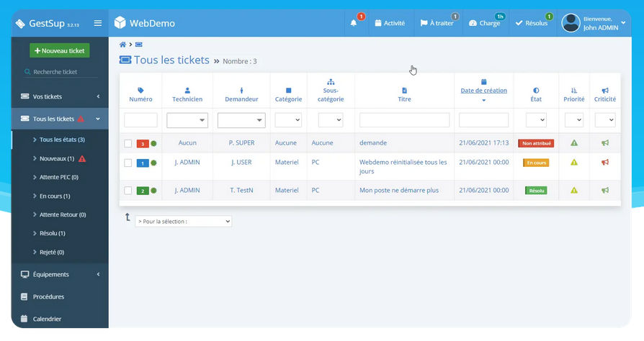Click the WebDemo cube logo icon
Viewport: 644px width, 341px height.
click(120, 23)
